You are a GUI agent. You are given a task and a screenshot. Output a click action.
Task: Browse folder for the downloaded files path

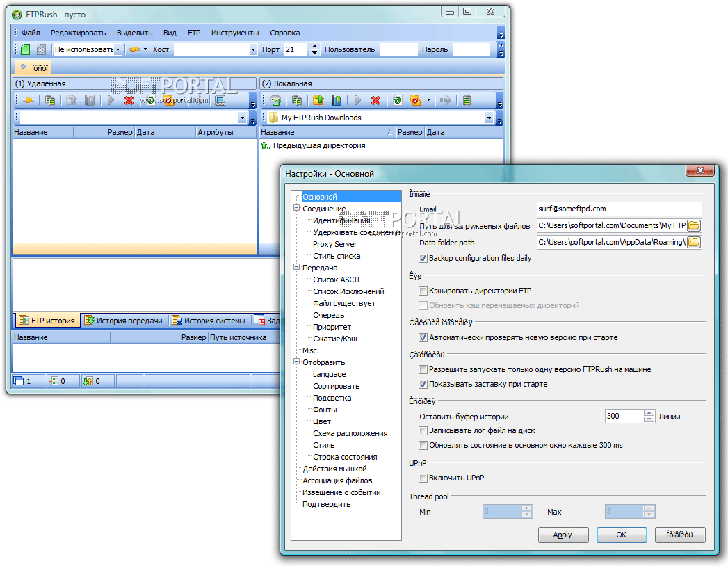(694, 226)
